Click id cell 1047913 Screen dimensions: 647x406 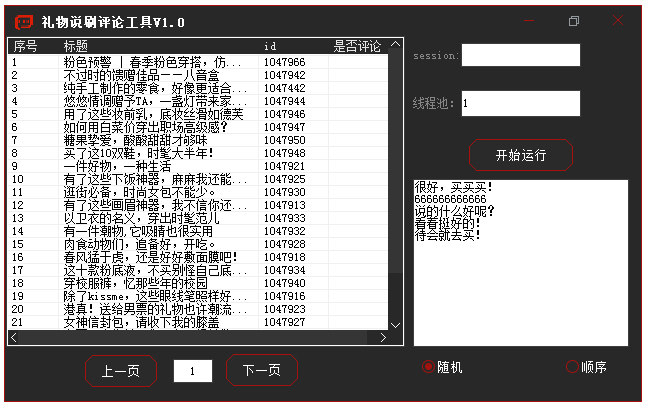285,205
